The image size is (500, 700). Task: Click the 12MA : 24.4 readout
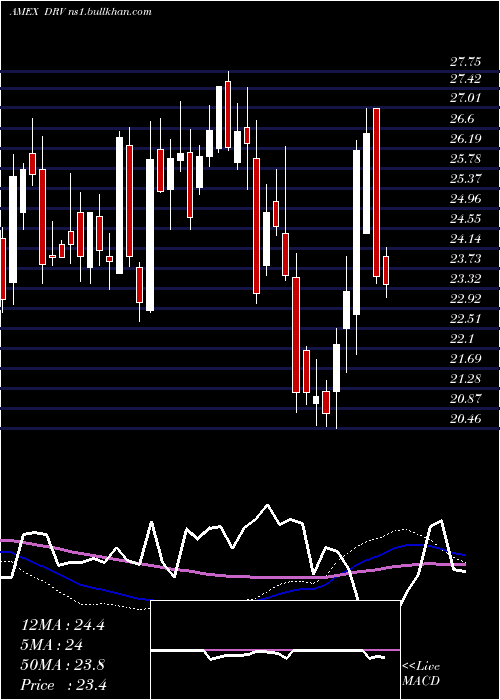63,625
